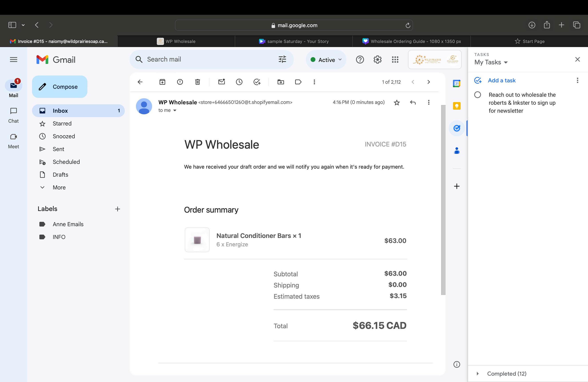Click the Compose button
This screenshot has height=382, width=588.
[60, 87]
